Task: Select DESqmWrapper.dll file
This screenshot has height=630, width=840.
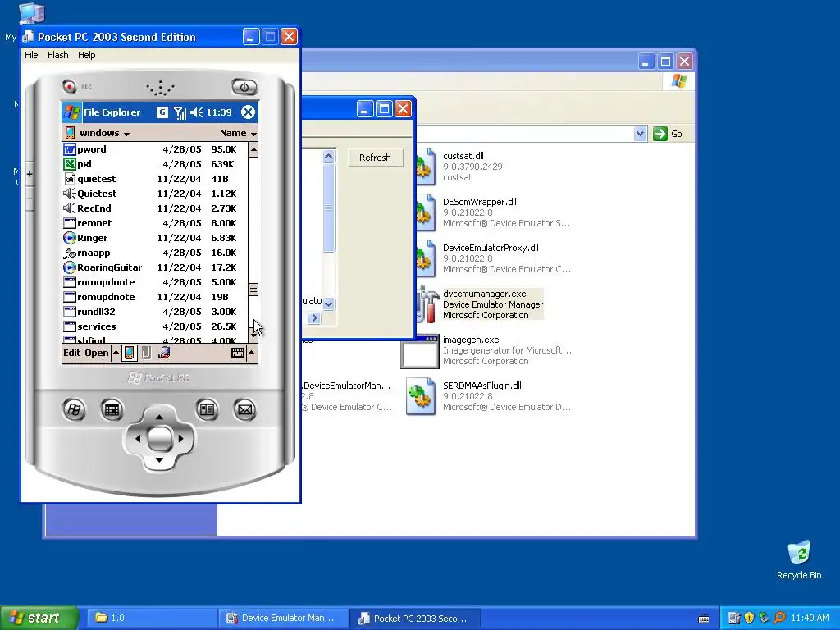Action: pyautogui.click(x=479, y=212)
